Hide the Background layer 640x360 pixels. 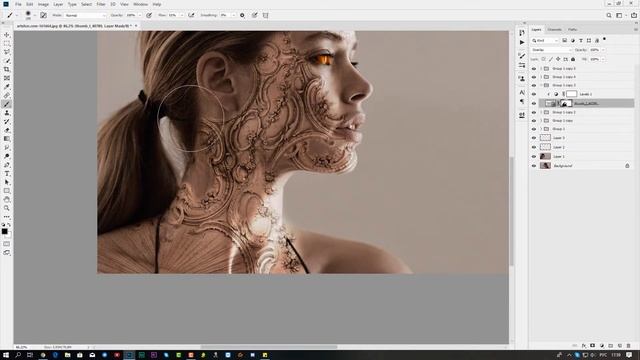[534, 166]
